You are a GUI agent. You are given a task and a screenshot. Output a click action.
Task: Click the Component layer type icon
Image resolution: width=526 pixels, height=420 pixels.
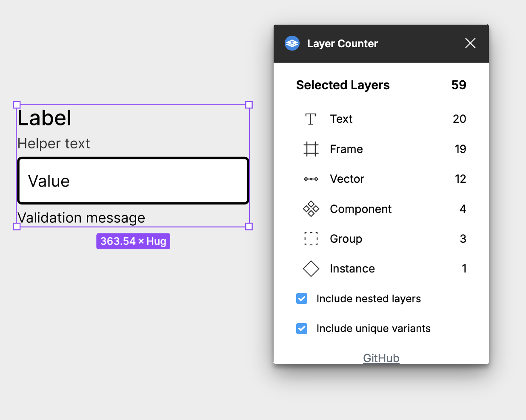pyautogui.click(x=311, y=209)
